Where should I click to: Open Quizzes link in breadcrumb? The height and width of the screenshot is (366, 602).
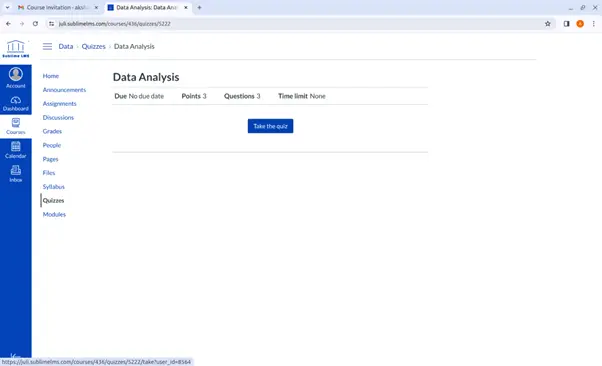click(x=93, y=46)
